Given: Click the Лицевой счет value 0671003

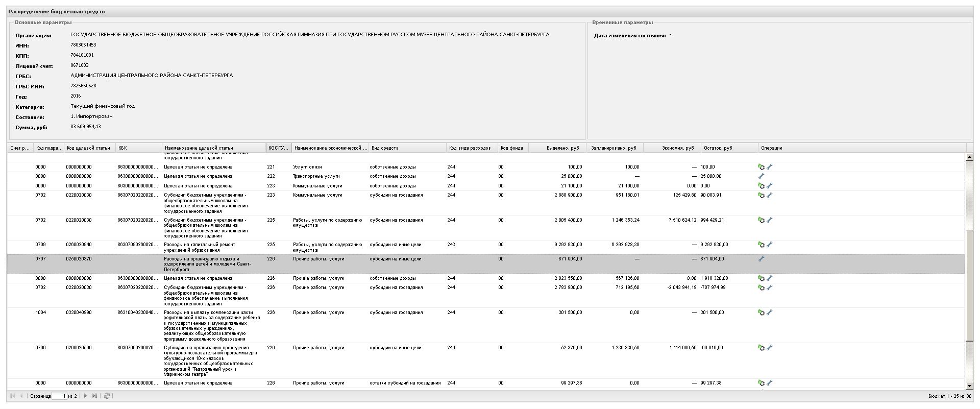Looking at the screenshot, I should (x=80, y=65).
